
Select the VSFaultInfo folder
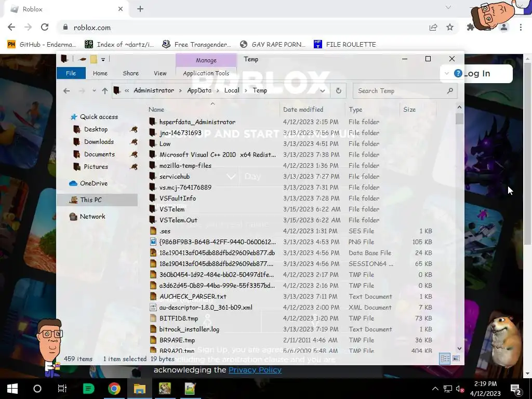click(x=178, y=198)
